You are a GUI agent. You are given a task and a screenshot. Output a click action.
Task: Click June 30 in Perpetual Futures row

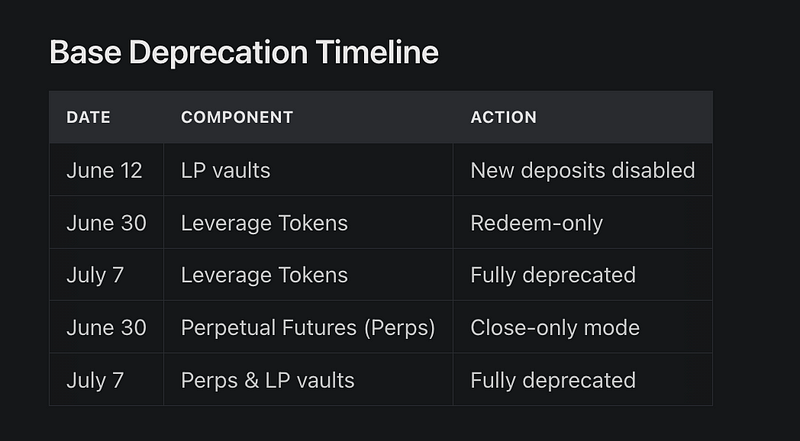[x=106, y=328]
